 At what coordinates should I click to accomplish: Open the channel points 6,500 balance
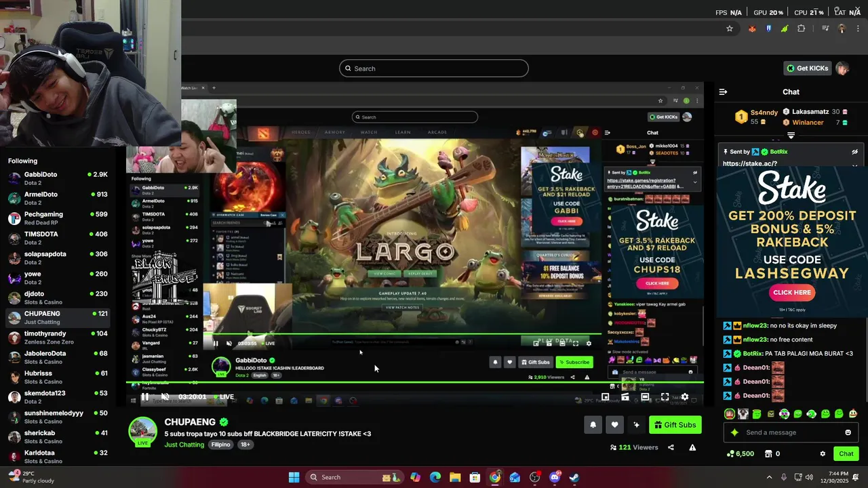[740, 454]
